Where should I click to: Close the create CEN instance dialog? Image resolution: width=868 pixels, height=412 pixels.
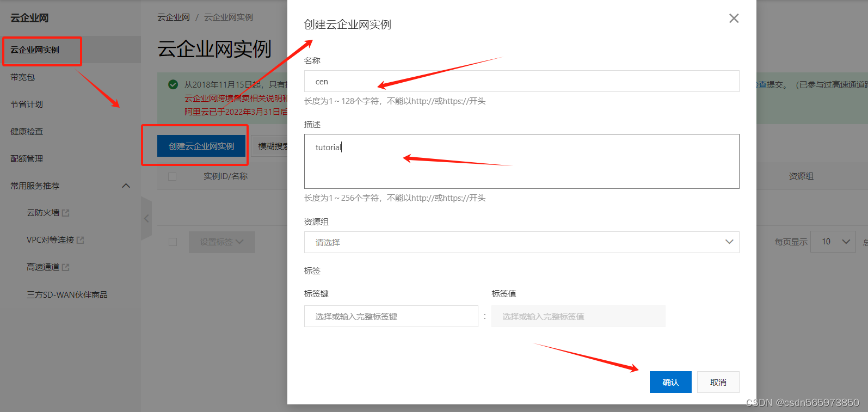(734, 19)
